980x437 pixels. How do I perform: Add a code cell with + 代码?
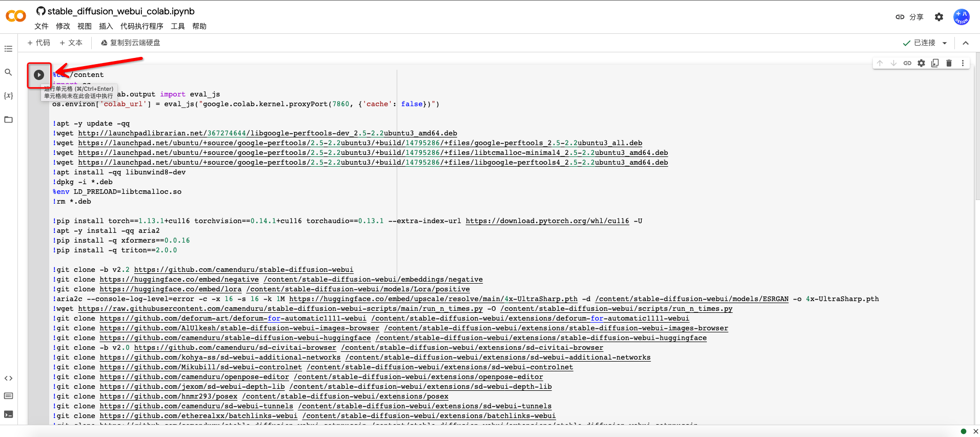coord(39,43)
